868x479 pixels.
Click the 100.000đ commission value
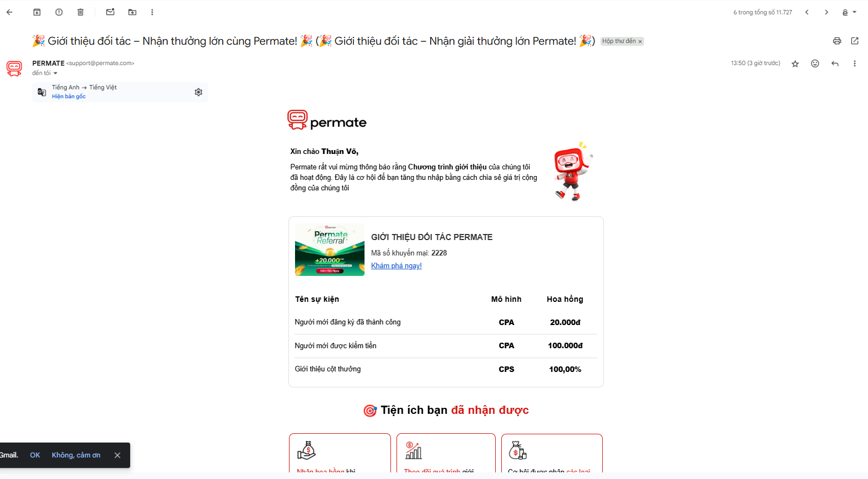(565, 345)
